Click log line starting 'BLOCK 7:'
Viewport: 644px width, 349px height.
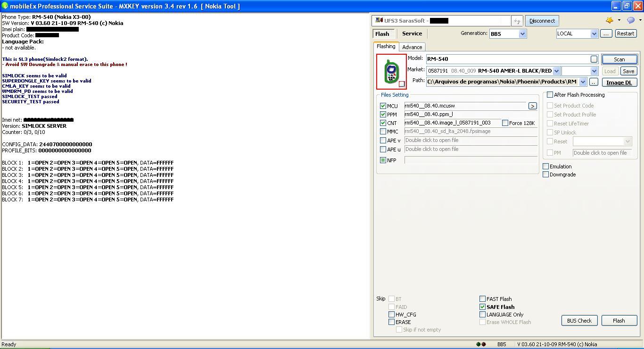click(88, 199)
